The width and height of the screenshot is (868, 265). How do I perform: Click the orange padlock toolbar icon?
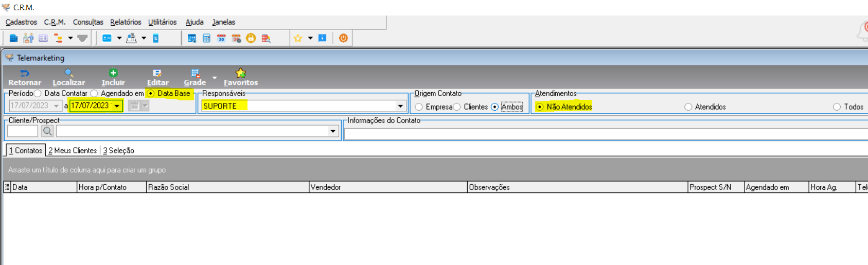pyautogui.click(x=251, y=38)
